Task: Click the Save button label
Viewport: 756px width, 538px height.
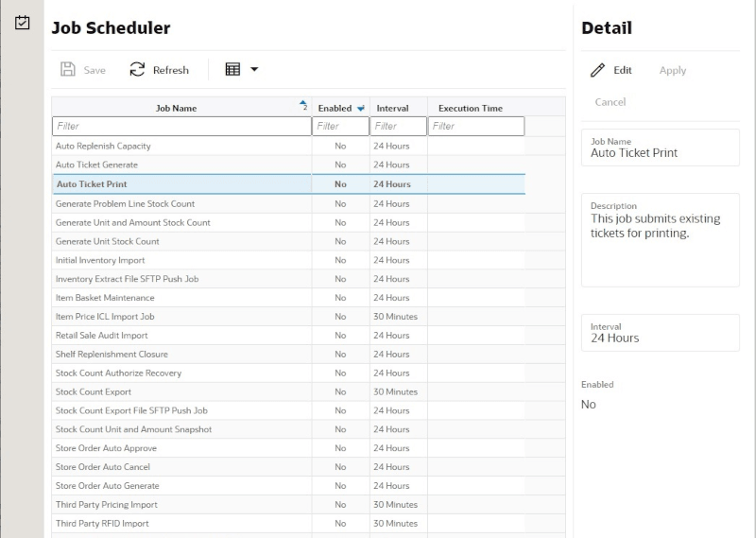Action: click(94, 70)
